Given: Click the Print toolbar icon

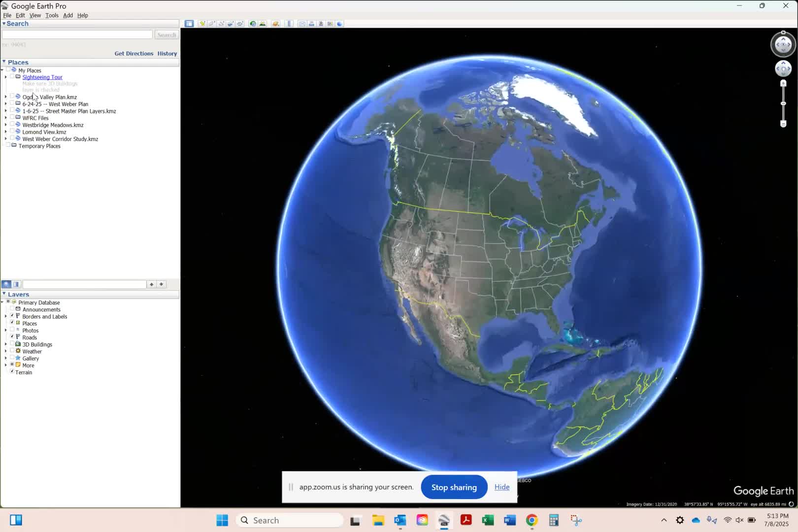Looking at the screenshot, I should tap(311, 24).
